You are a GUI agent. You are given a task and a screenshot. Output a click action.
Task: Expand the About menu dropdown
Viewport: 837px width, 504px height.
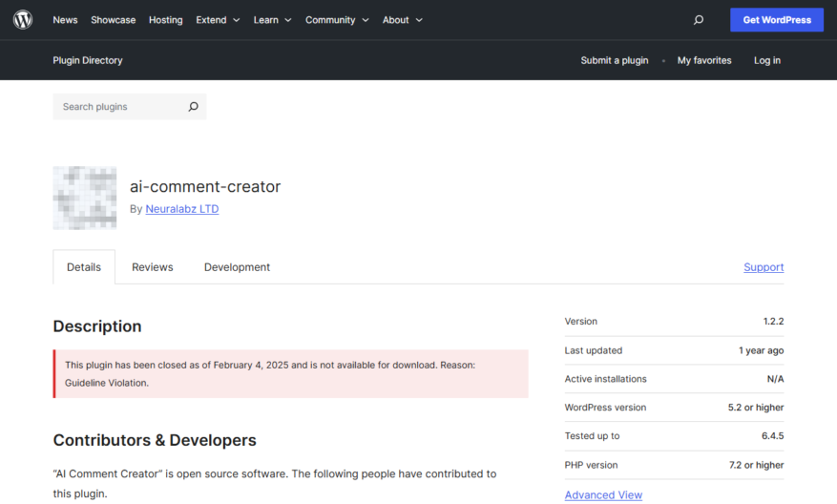(x=403, y=20)
